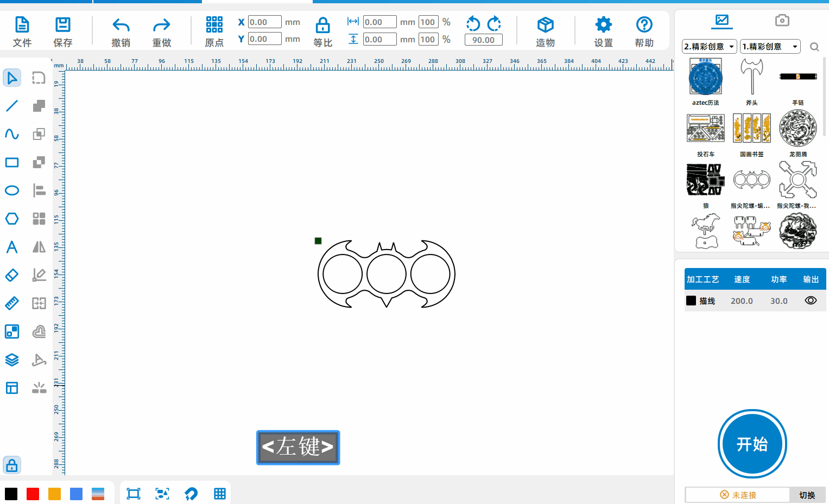Viewport: 829px width, 504px height.
Task: Toggle the magnet snap icon
Action: pos(191,494)
